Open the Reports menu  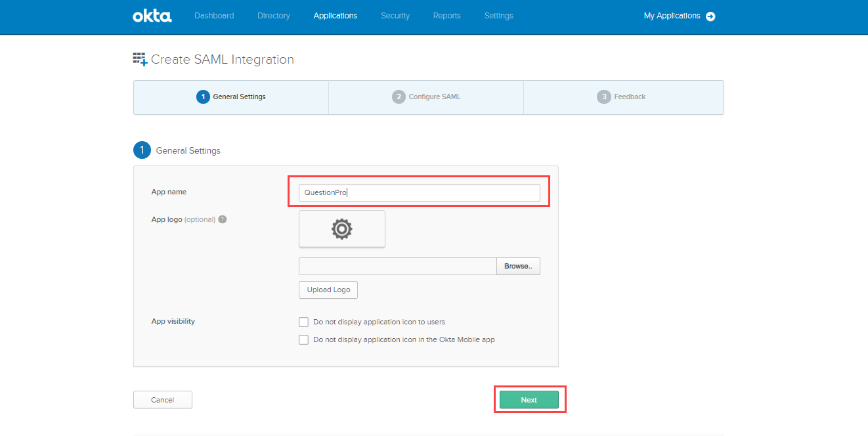447,16
